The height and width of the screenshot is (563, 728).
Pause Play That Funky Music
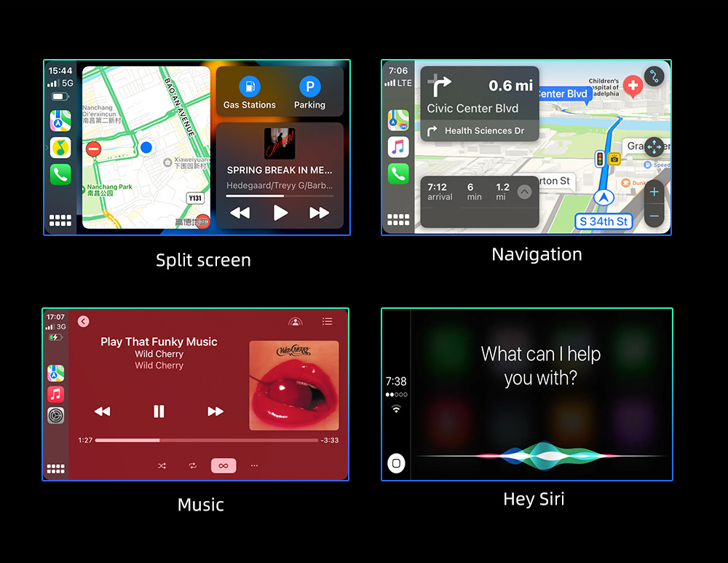pyautogui.click(x=159, y=412)
